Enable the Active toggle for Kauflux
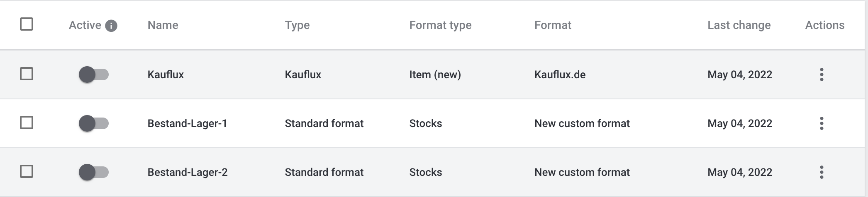This screenshot has height=197, width=868. click(94, 75)
